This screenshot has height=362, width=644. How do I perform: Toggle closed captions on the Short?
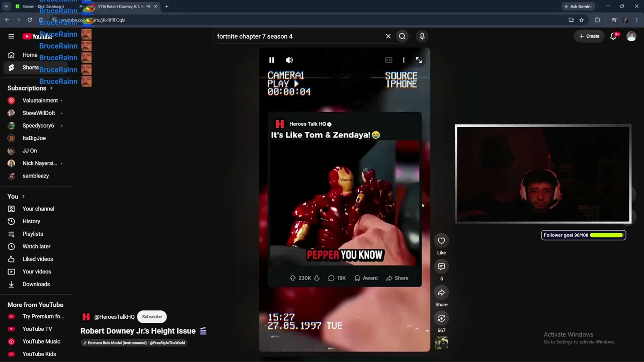(389, 60)
